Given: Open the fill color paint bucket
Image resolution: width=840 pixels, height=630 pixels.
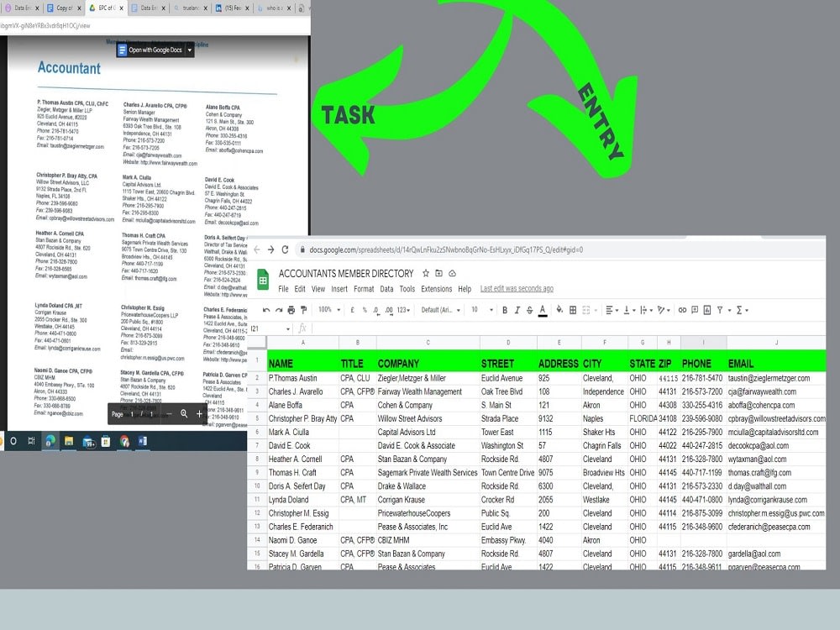Looking at the screenshot, I should pos(559,310).
